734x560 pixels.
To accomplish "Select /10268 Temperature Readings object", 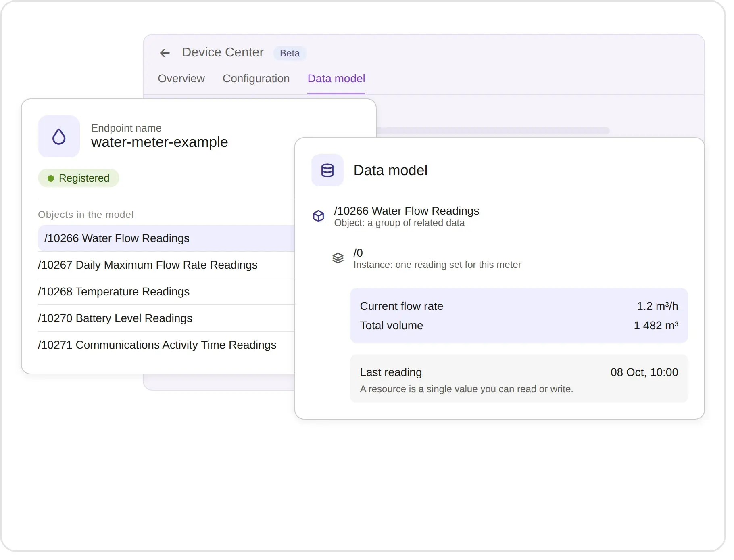I will [166, 292].
